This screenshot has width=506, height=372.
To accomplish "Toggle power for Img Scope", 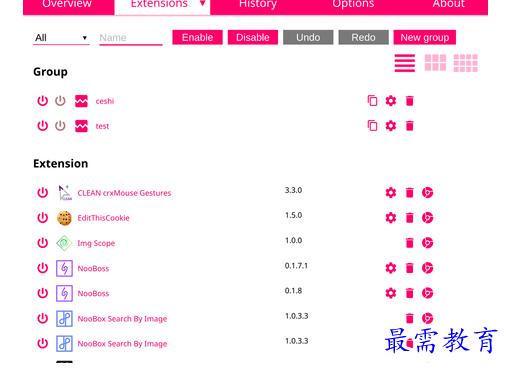I will pyautogui.click(x=42, y=243).
